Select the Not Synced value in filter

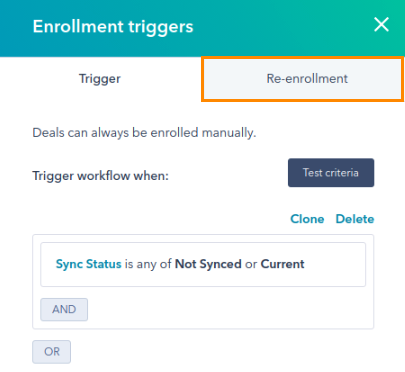208,264
